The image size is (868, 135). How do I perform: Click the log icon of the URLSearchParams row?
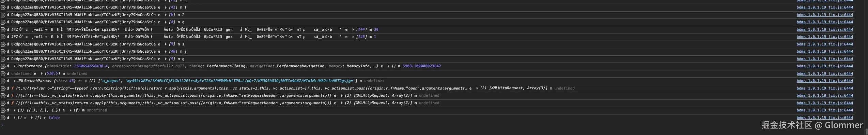[3, 81]
